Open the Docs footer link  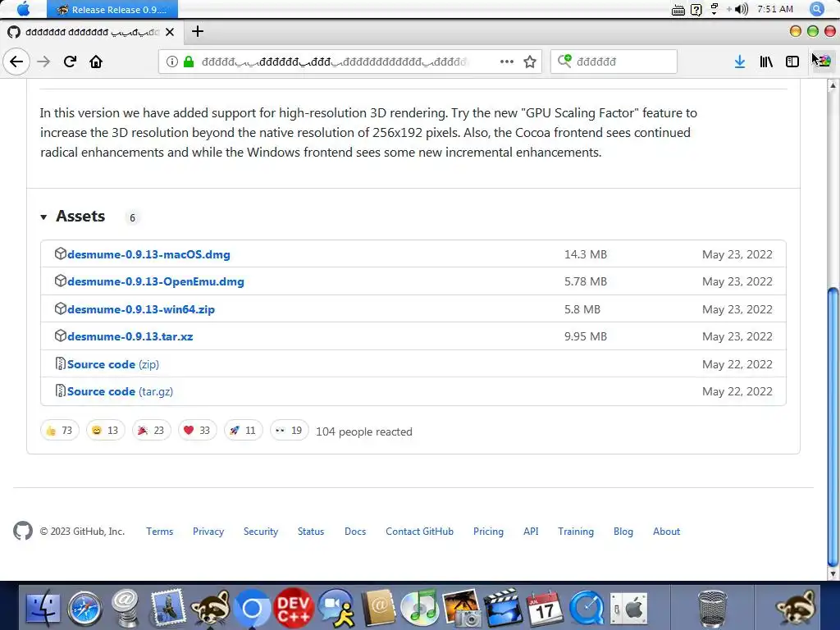point(355,532)
